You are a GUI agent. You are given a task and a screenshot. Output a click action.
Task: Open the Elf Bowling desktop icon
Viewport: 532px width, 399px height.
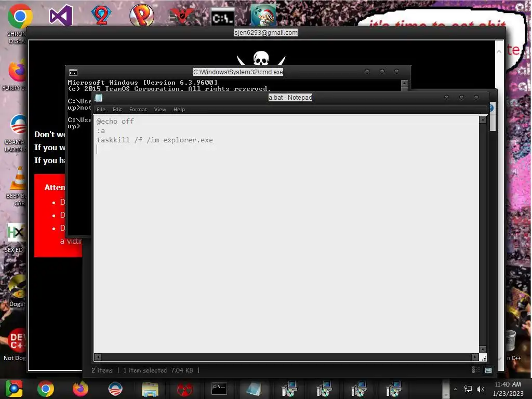tap(263, 15)
